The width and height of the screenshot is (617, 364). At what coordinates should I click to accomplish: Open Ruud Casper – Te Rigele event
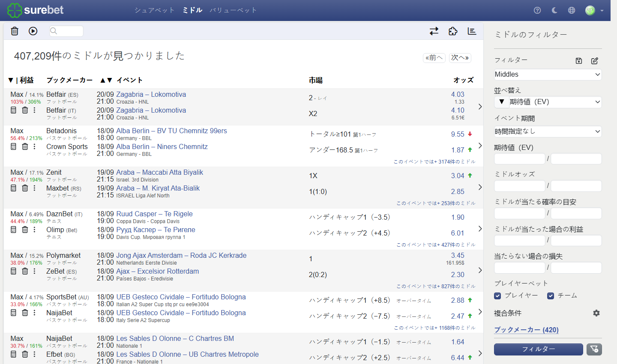pyautogui.click(x=154, y=214)
